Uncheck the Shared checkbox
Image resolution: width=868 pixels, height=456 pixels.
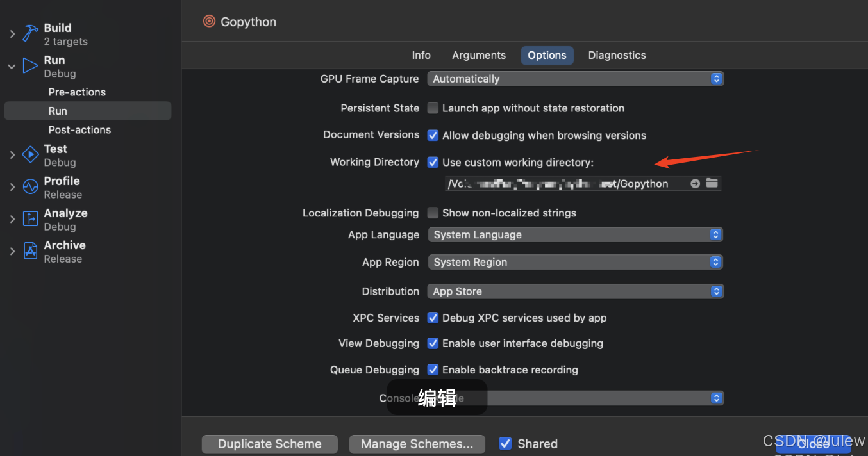505,443
